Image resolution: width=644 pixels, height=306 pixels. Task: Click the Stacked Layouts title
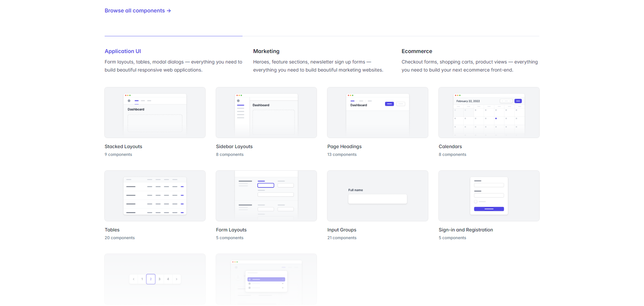point(123,146)
